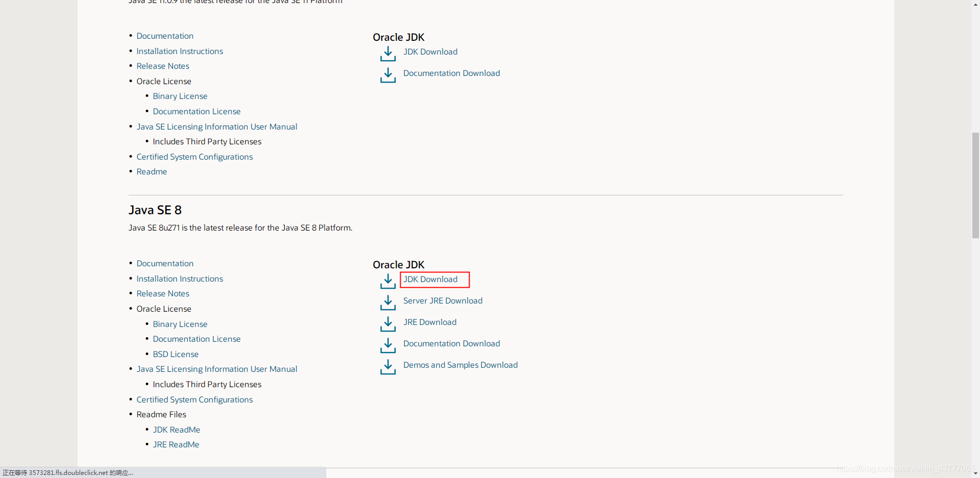This screenshot has height=478, width=980.
Task: Open the highlighted Java SE 8 JDK Download link
Action: [x=430, y=280]
